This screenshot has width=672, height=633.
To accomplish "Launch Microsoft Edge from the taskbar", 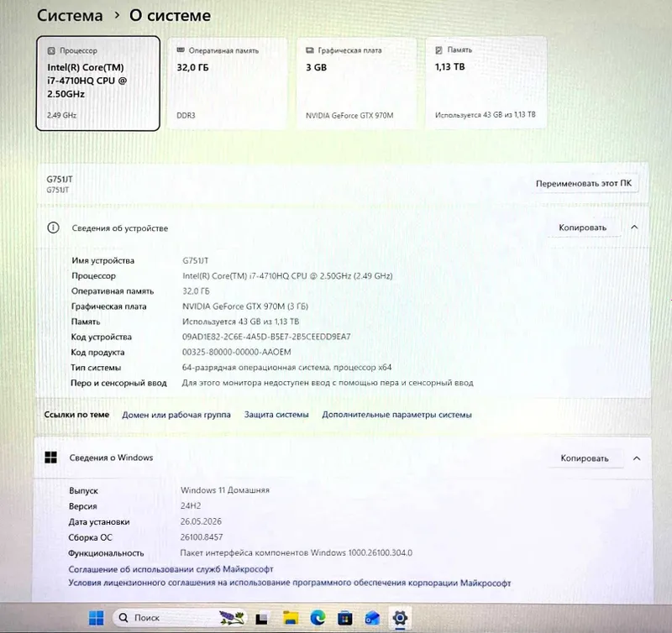I will [318, 618].
